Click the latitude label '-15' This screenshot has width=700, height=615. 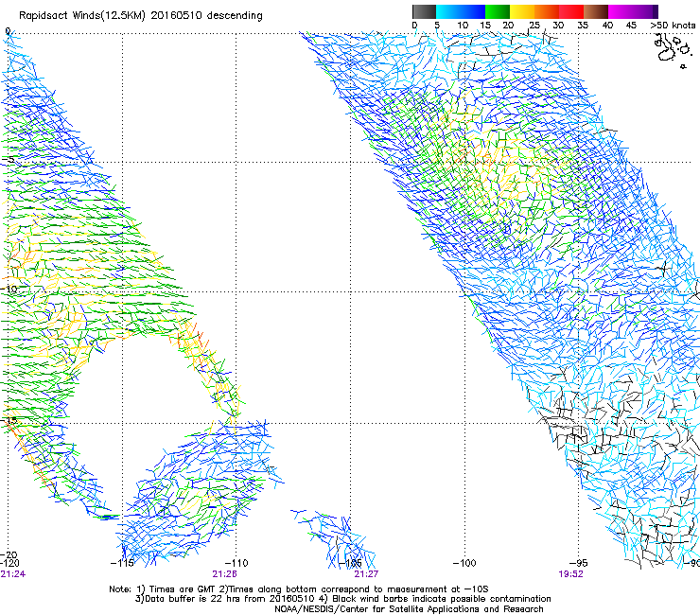[9, 420]
